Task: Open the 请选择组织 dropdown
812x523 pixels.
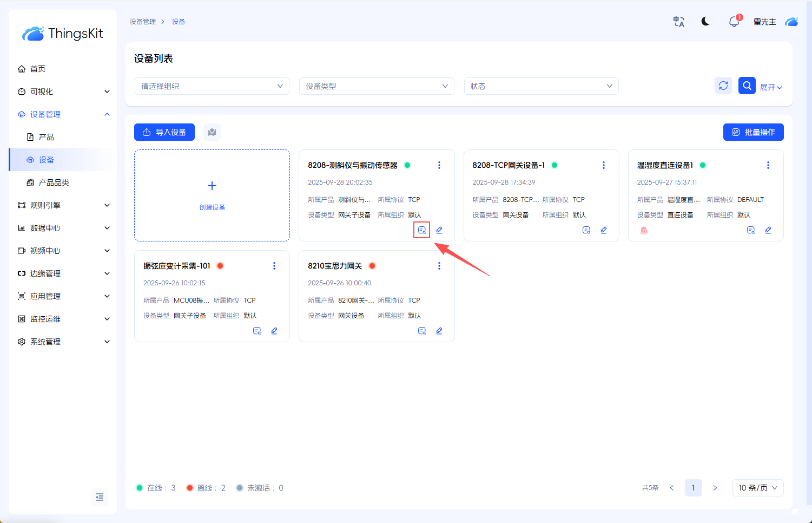Action: [x=212, y=86]
